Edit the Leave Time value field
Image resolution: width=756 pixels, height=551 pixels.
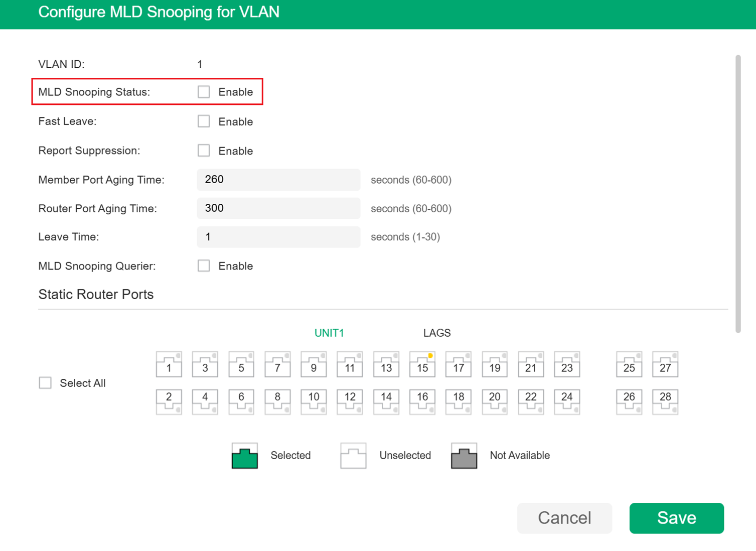click(278, 237)
